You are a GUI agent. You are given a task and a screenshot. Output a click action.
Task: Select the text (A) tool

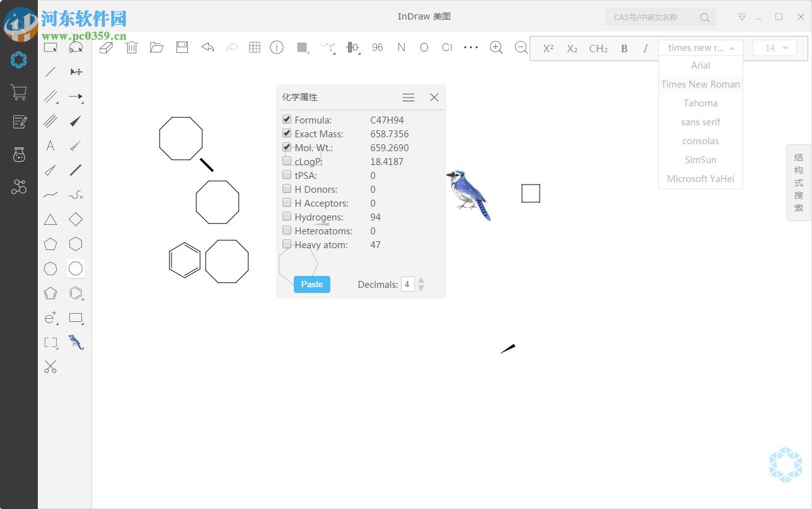[x=50, y=146]
